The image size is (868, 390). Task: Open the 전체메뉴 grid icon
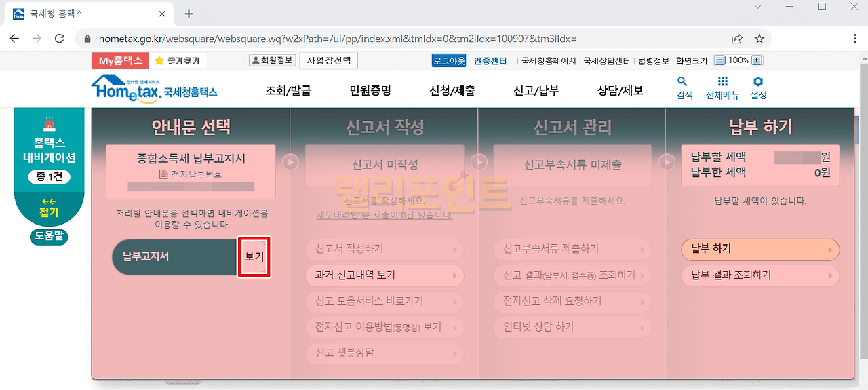722,82
